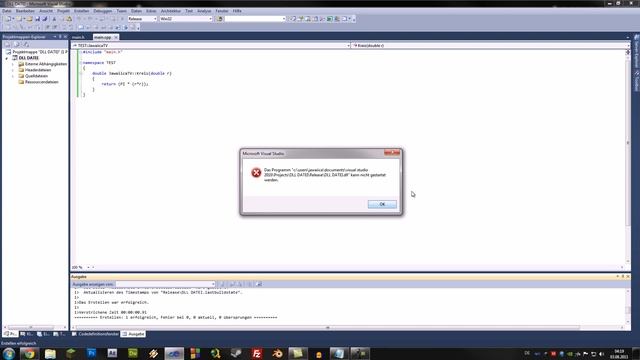Open the Architektur menu
Viewport: 640px width, 360px height.
click(171, 11)
